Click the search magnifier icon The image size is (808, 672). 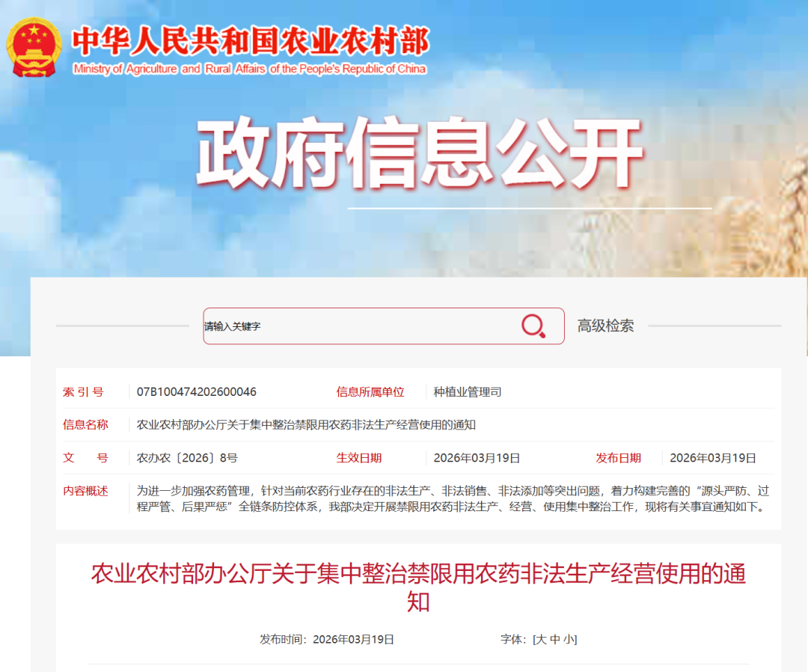[x=532, y=326]
